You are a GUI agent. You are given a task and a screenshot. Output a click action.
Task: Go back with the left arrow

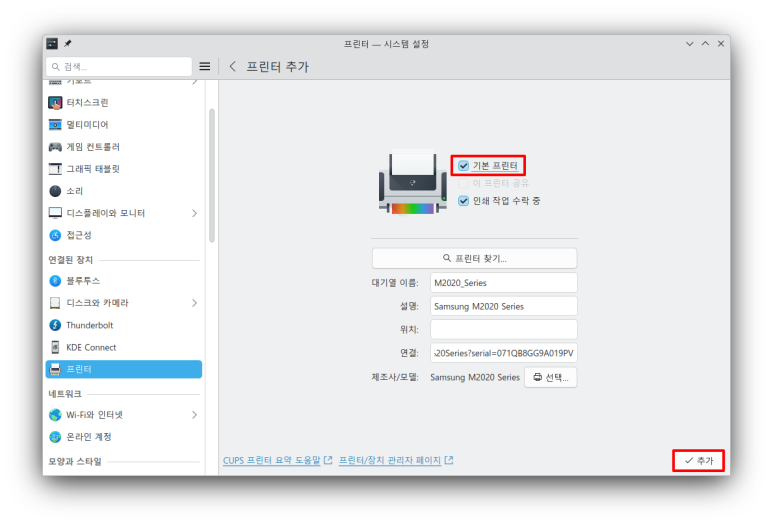tap(233, 66)
